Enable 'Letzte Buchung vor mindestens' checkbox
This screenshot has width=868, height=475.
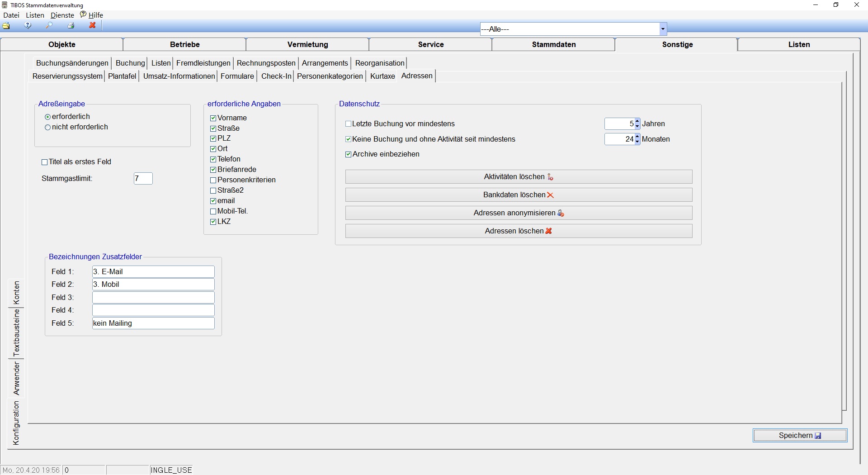tap(348, 124)
